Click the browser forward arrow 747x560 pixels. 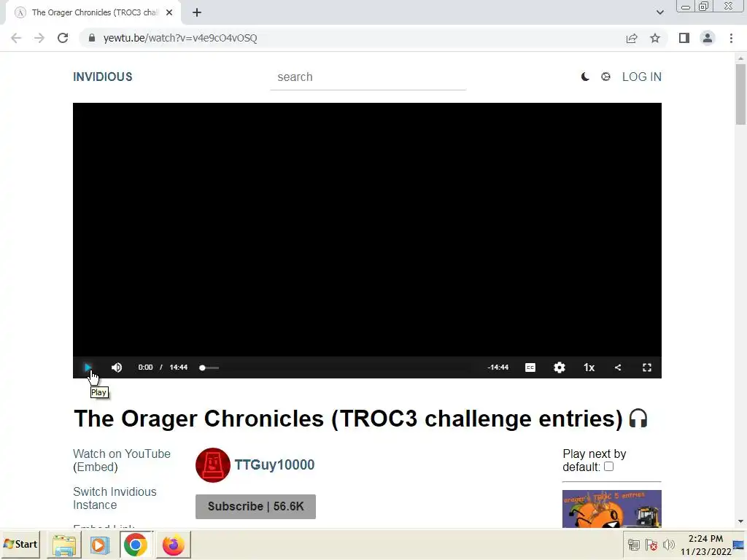click(x=39, y=38)
